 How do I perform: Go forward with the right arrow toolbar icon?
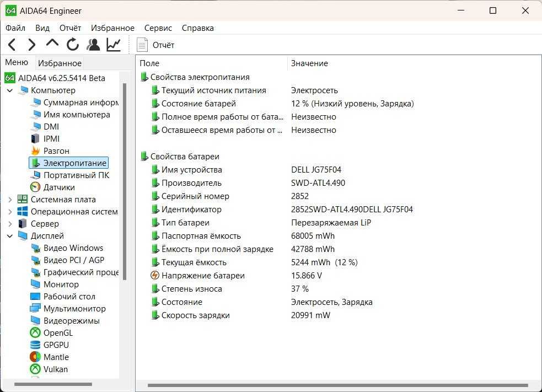coord(32,45)
